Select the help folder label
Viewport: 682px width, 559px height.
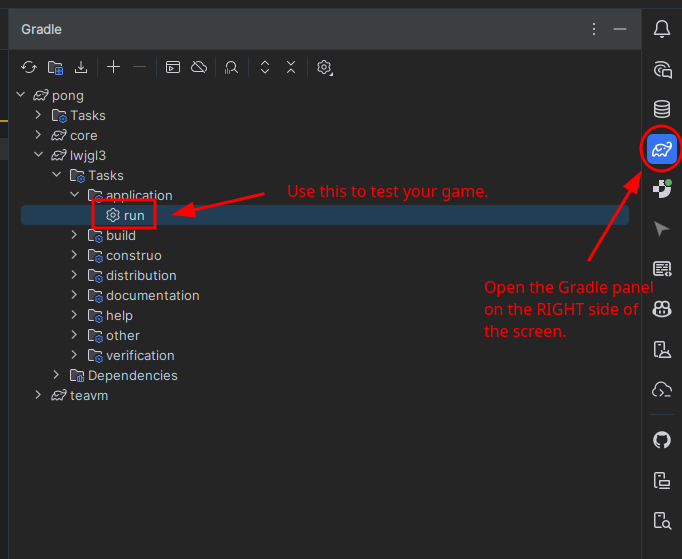pyautogui.click(x=119, y=315)
